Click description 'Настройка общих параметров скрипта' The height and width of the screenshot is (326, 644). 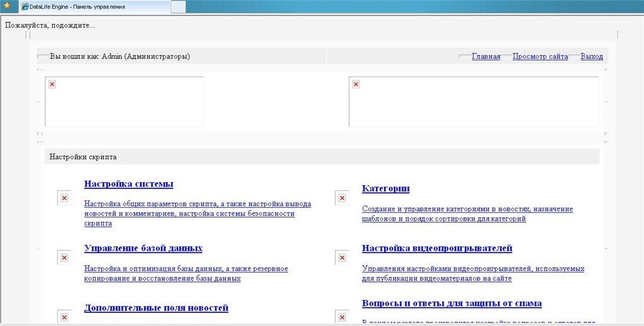click(197, 214)
